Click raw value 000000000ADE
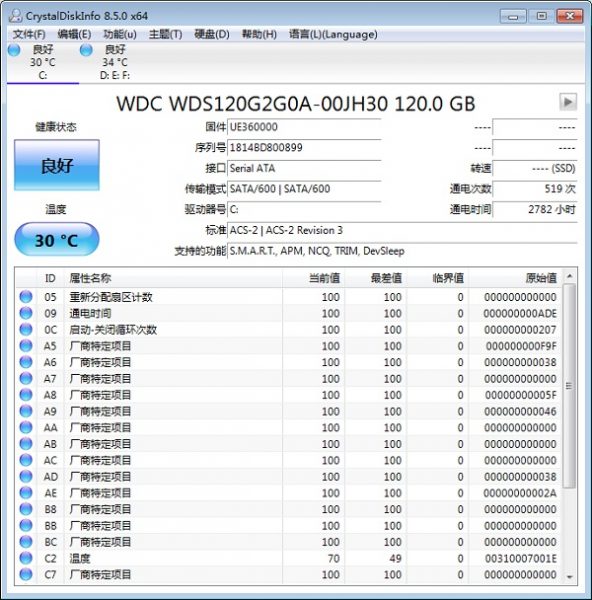 (x=520, y=313)
